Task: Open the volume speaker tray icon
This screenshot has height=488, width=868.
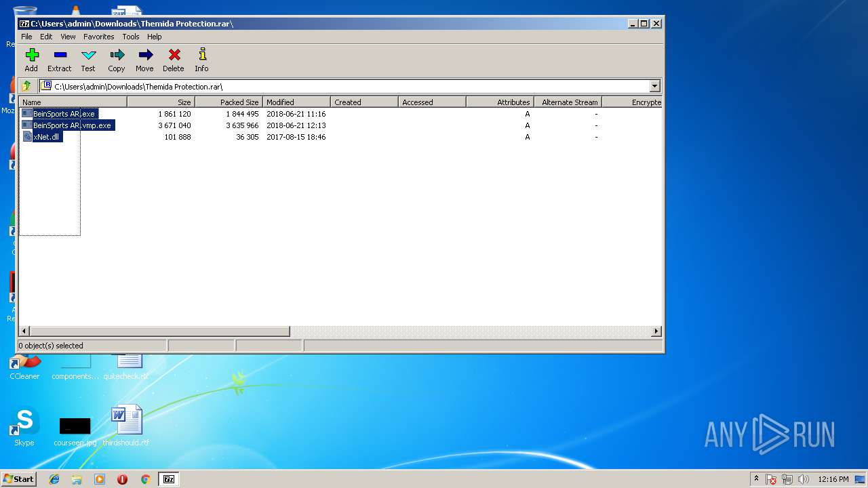Action: pyautogui.click(x=804, y=479)
